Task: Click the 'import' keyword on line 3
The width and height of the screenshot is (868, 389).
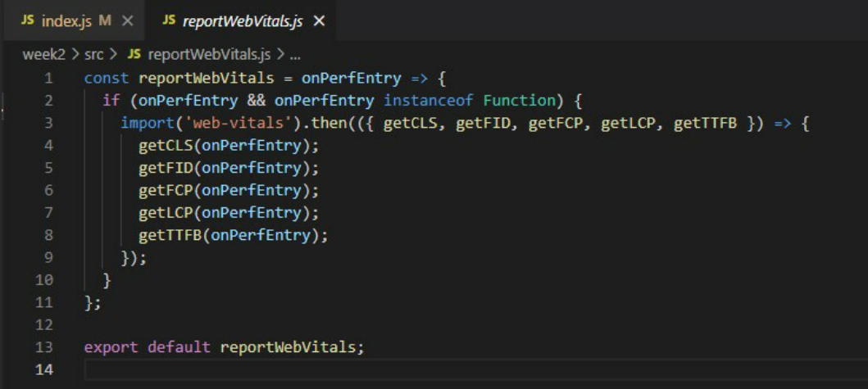Action: pyautogui.click(x=148, y=124)
